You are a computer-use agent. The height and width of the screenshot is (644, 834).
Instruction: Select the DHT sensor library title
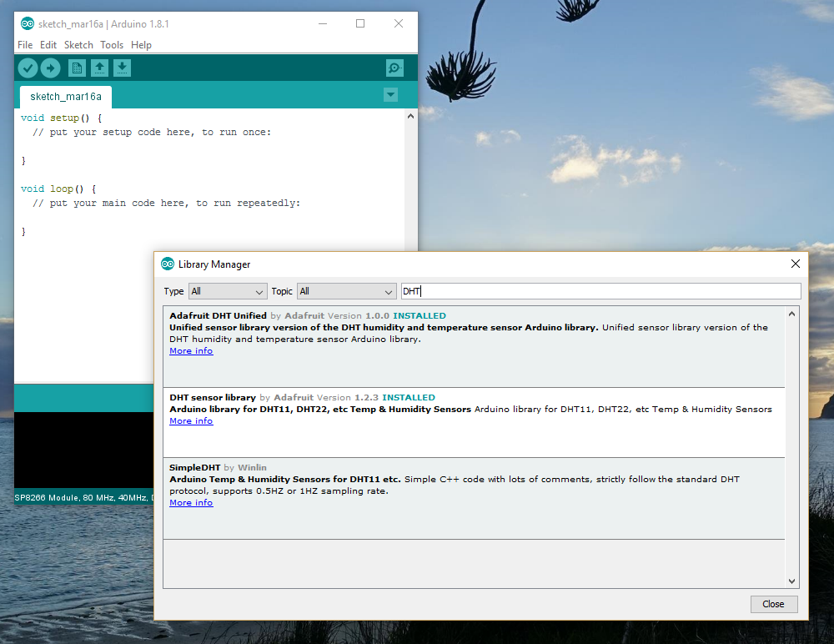[213, 398]
